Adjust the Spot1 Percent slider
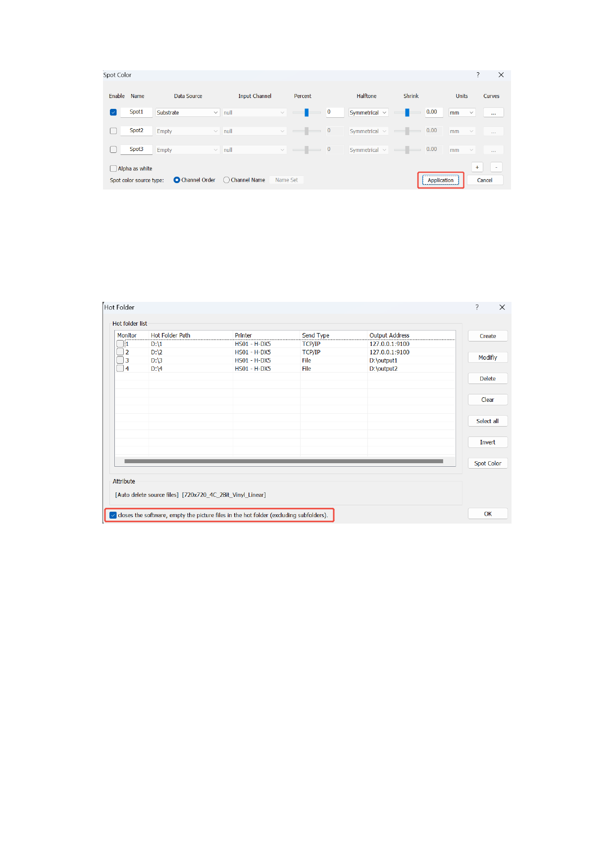 click(x=307, y=113)
